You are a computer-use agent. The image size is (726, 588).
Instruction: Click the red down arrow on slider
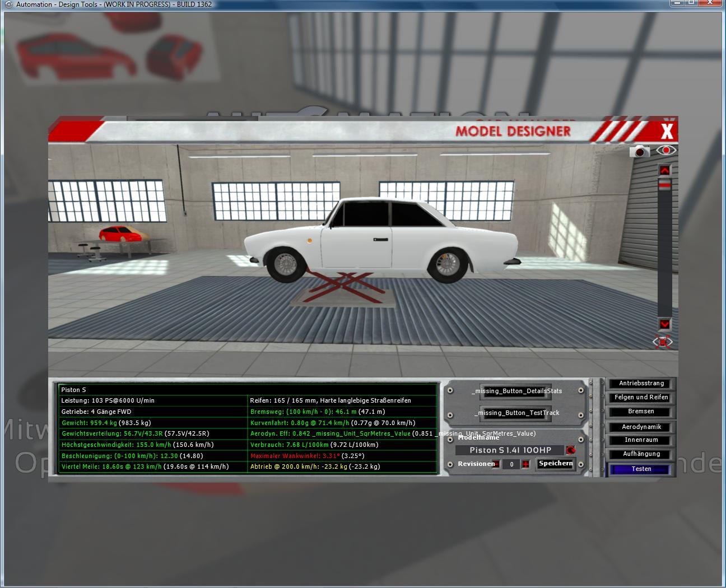(664, 324)
